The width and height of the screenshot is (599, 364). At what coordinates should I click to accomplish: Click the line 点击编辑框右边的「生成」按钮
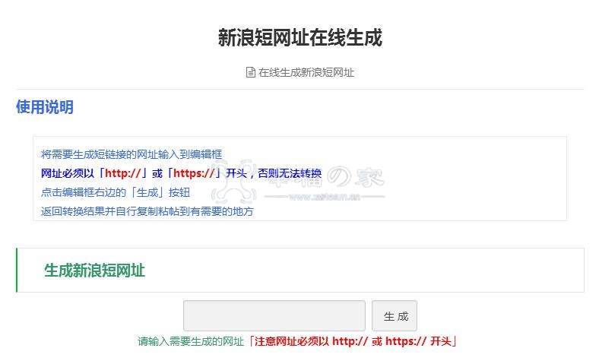pyautogui.click(x=116, y=192)
